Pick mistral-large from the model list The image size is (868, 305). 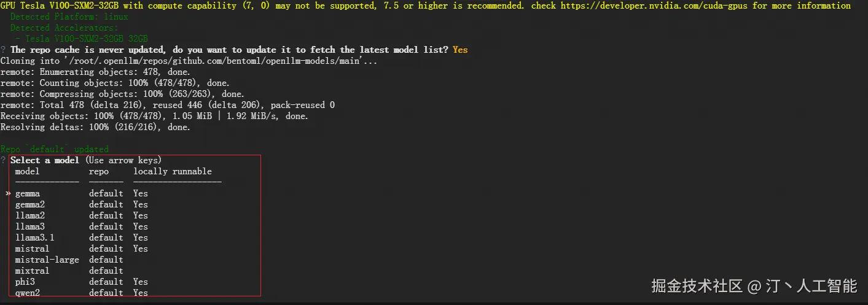[x=47, y=260]
